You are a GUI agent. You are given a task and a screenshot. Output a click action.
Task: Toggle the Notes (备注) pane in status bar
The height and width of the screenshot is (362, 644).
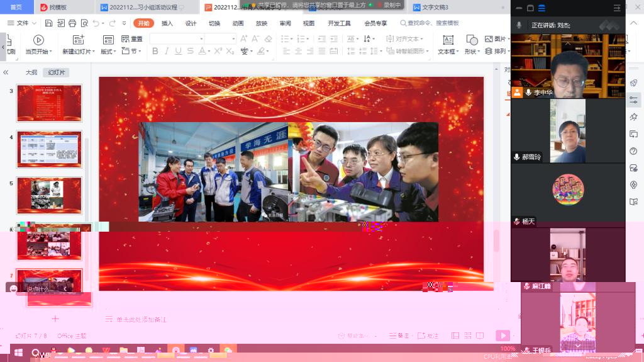[399, 336]
